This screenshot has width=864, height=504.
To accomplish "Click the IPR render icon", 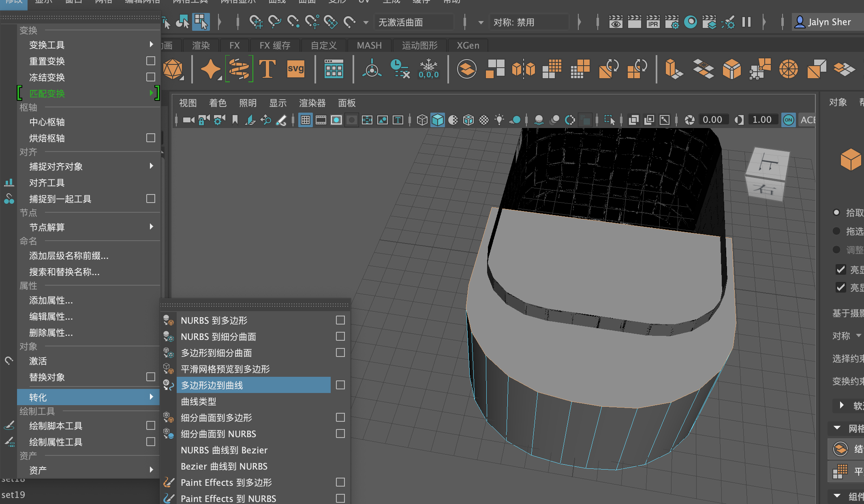I will (x=653, y=22).
